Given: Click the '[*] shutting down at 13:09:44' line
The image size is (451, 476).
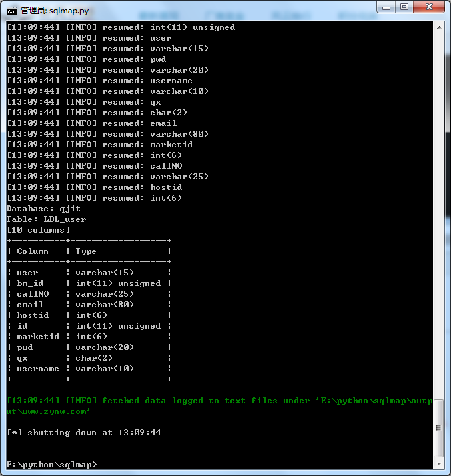Looking at the screenshot, I should (x=84, y=433).
